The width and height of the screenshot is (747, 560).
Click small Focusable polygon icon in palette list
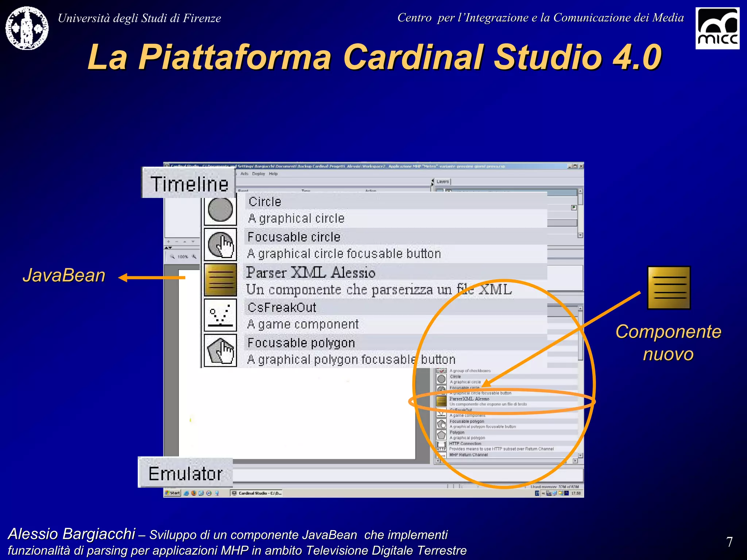pos(441,424)
